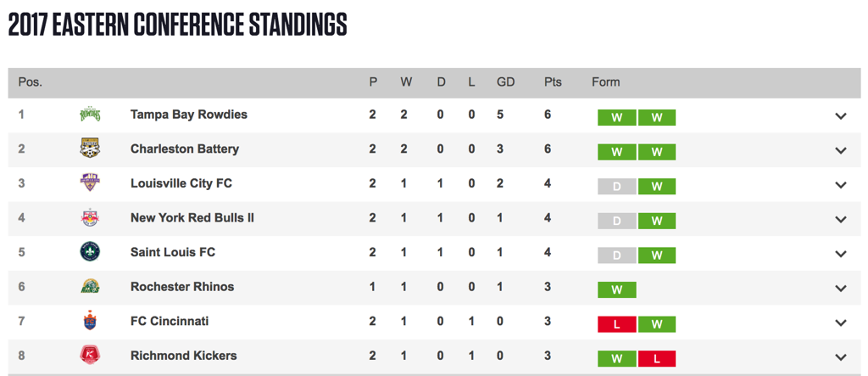Open the Charleston Battery team name link
Viewport: 868px width, 376px height.
(185, 149)
